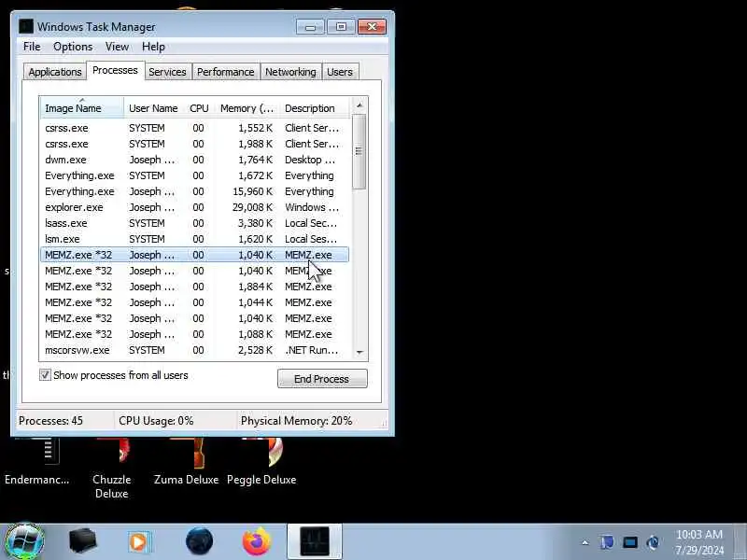Select the Processes tab

click(115, 71)
